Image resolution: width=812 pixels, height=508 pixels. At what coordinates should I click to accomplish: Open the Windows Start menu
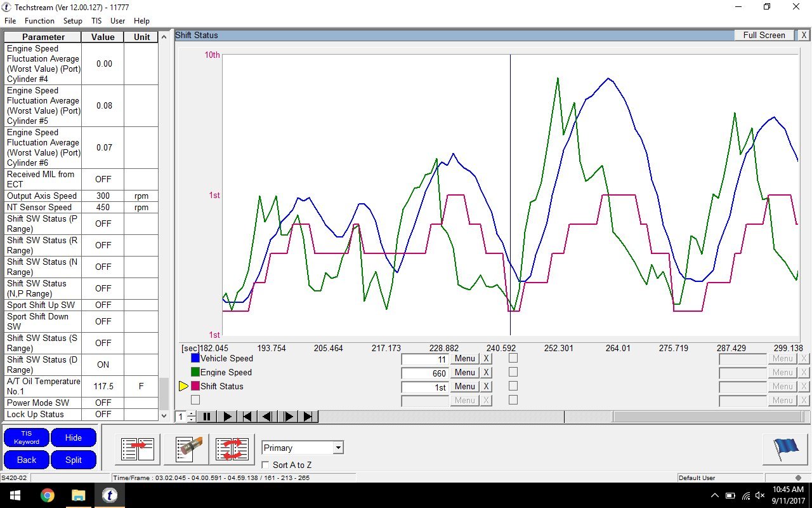point(15,495)
